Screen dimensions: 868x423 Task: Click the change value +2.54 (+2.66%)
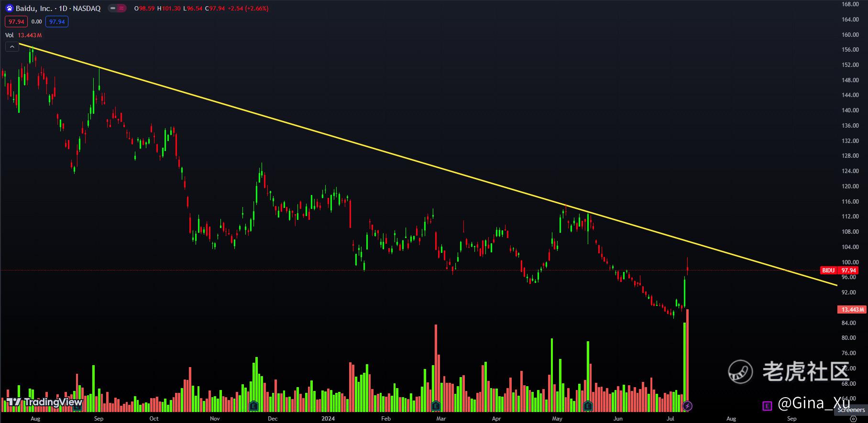[x=248, y=9]
